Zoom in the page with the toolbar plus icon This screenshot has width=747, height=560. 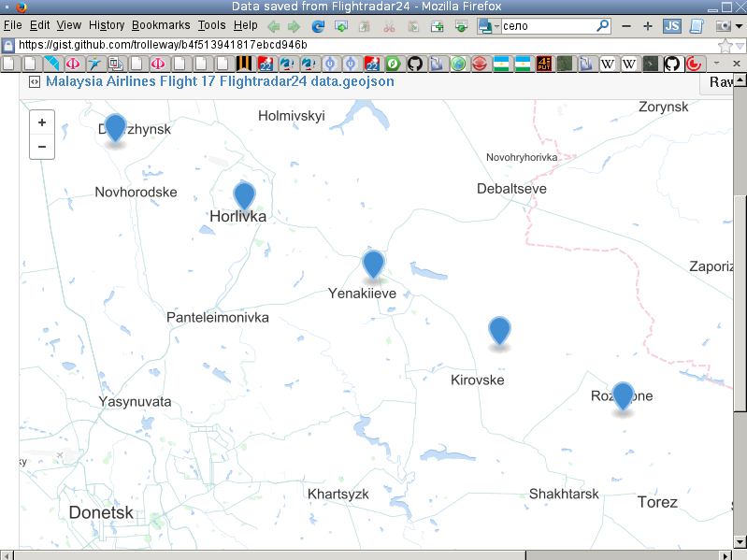pyautogui.click(x=648, y=26)
